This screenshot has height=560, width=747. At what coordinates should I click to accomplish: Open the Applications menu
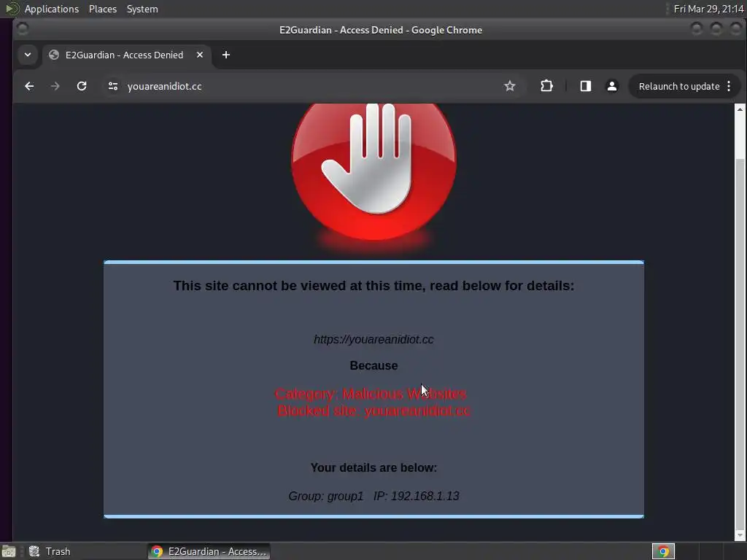click(x=52, y=9)
